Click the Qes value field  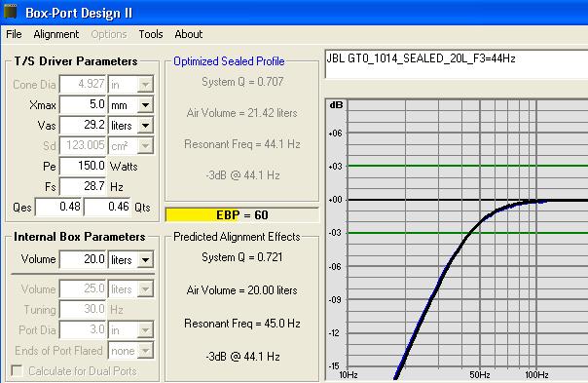coord(58,207)
